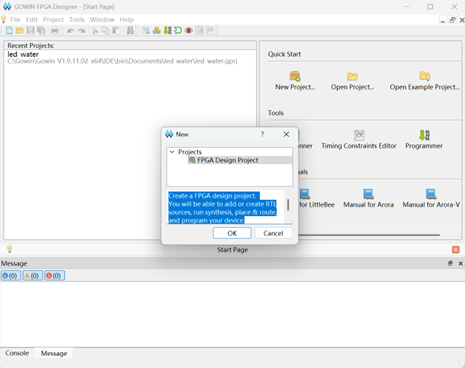
Task: Click the Manual for LittleBee book icon
Action: coord(305,194)
